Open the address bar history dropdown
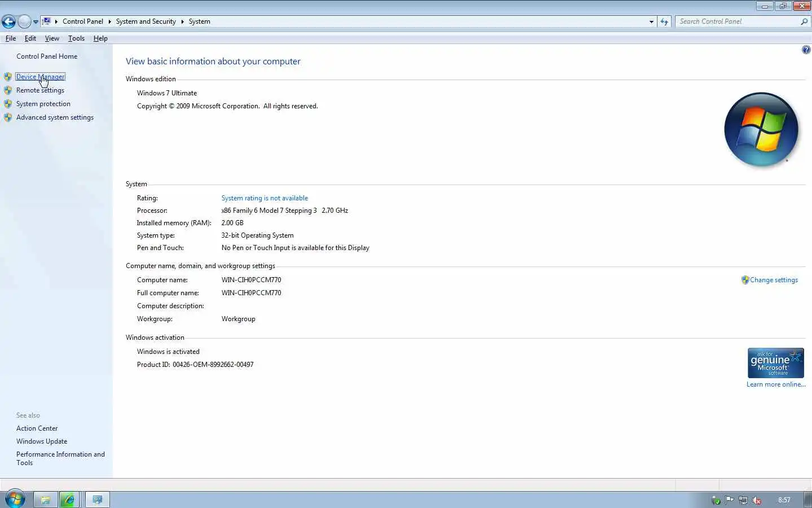Screen dimensions: 812x508 coord(651,21)
